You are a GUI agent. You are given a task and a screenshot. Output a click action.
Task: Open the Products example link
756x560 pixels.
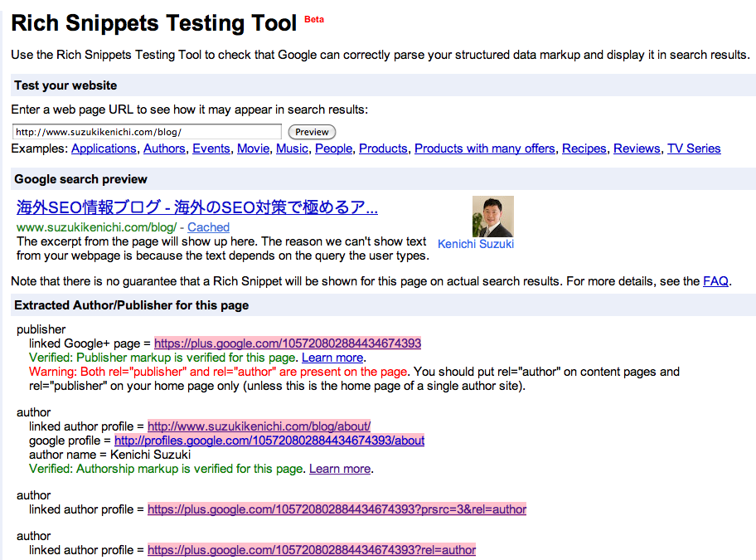[383, 149]
